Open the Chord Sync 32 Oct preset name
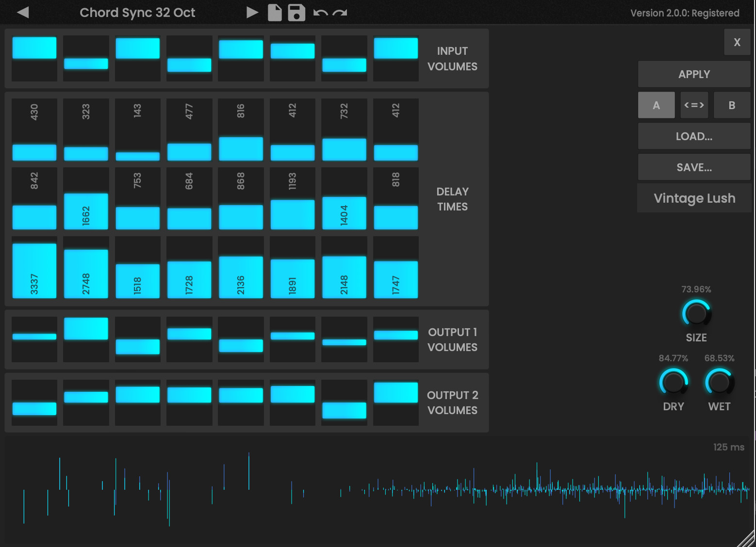The height and width of the screenshot is (547, 756). 137,13
